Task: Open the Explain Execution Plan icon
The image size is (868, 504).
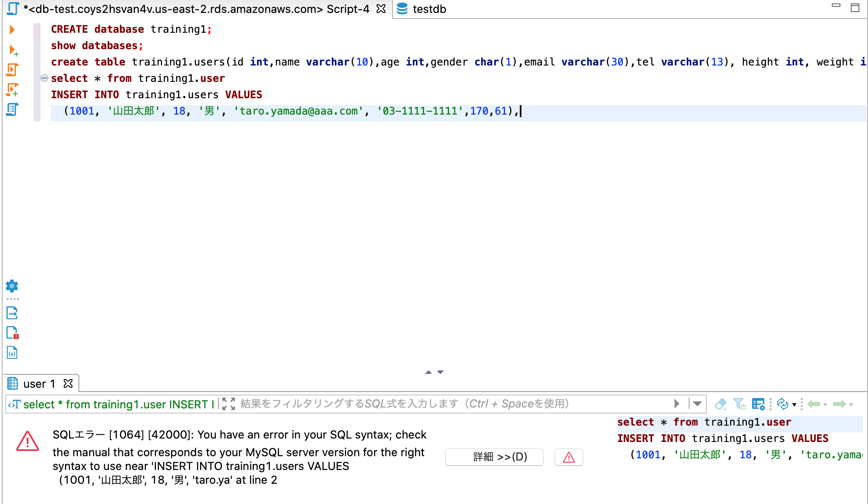Action: point(12,109)
